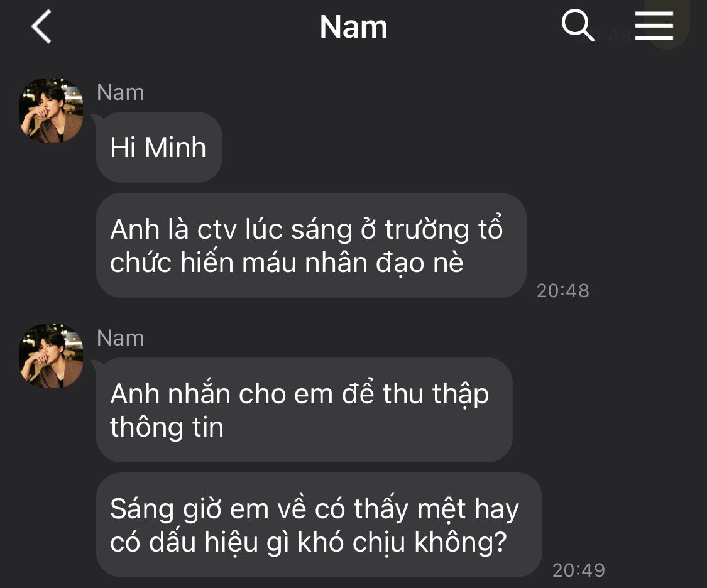Viewport: 707px width, 588px height.
Task: Tap faded 20:48 time behind the header
Action: (606, 35)
